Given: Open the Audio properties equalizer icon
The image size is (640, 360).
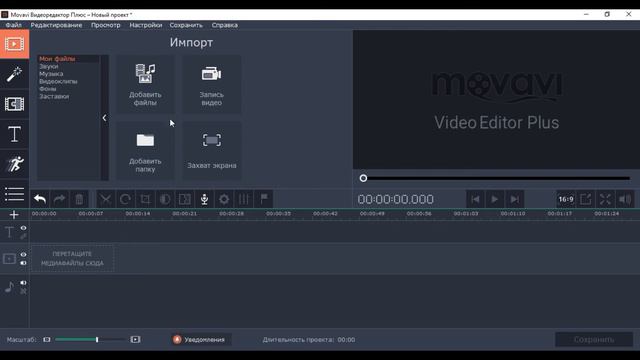Looking at the screenshot, I should pyautogui.click(x=244, y=199).
